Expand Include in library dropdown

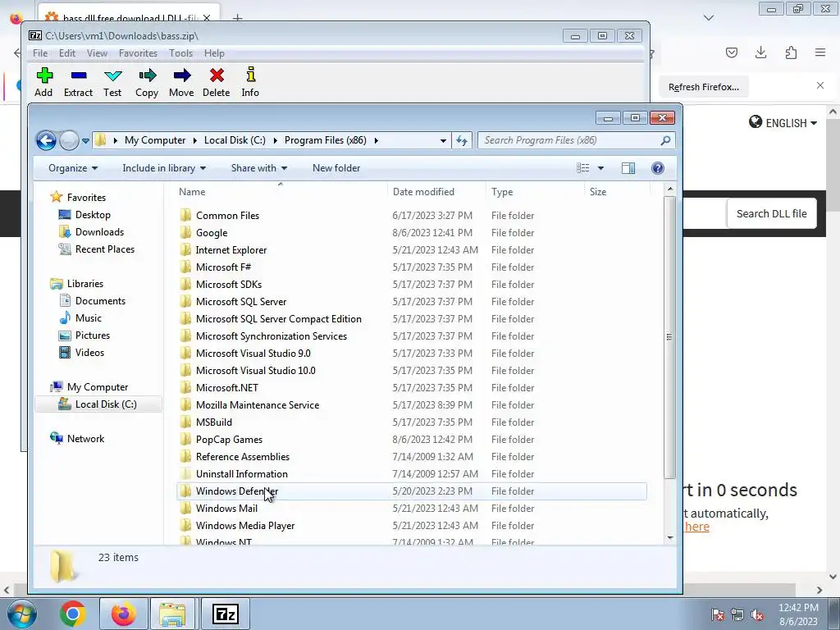point(164,168)
